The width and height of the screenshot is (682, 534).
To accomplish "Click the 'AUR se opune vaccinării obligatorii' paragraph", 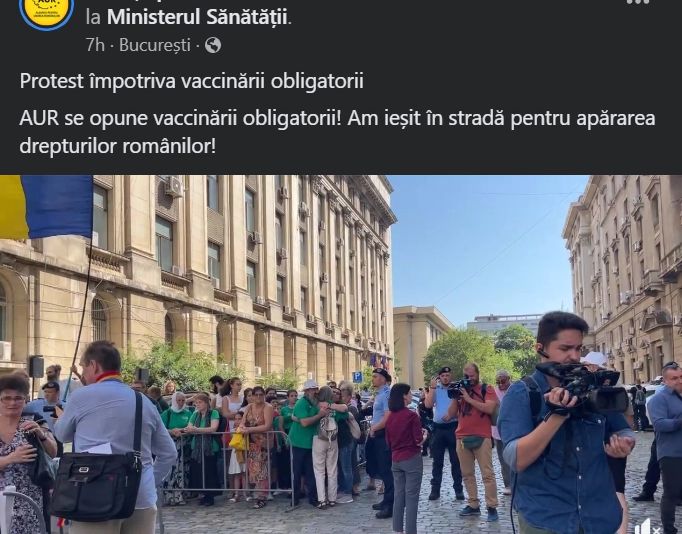I will point(337,132).
